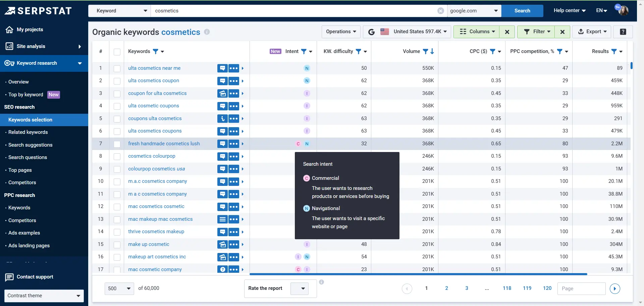Click the Volume sort arrow icon

pyautogui.click(x=432, y=51)
